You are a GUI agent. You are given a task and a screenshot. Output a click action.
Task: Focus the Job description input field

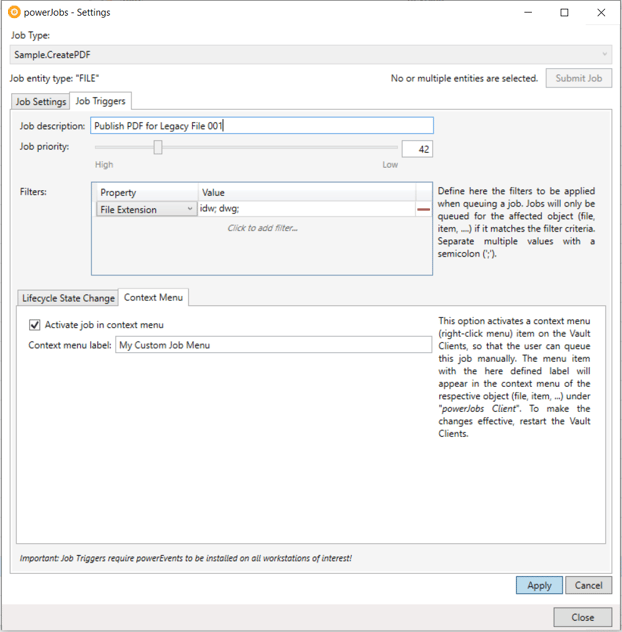pyautogui.click(x=262, y=126)
